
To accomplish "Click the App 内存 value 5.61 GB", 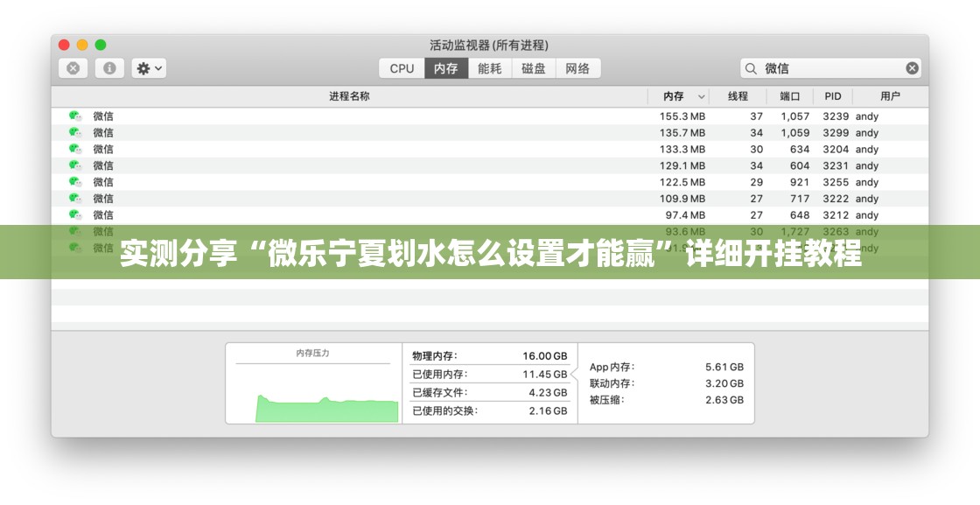I will [x=724, y=367].
